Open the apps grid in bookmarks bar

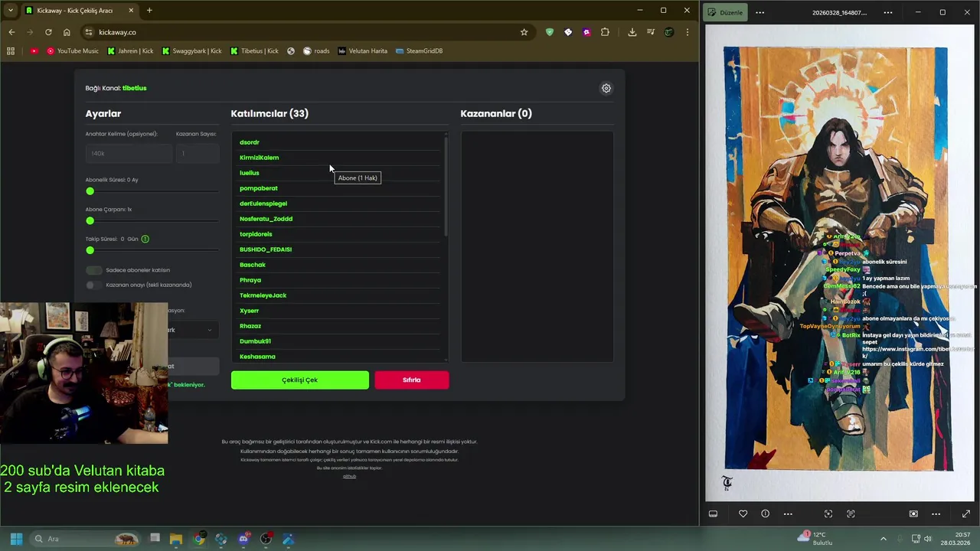(11, 51)
